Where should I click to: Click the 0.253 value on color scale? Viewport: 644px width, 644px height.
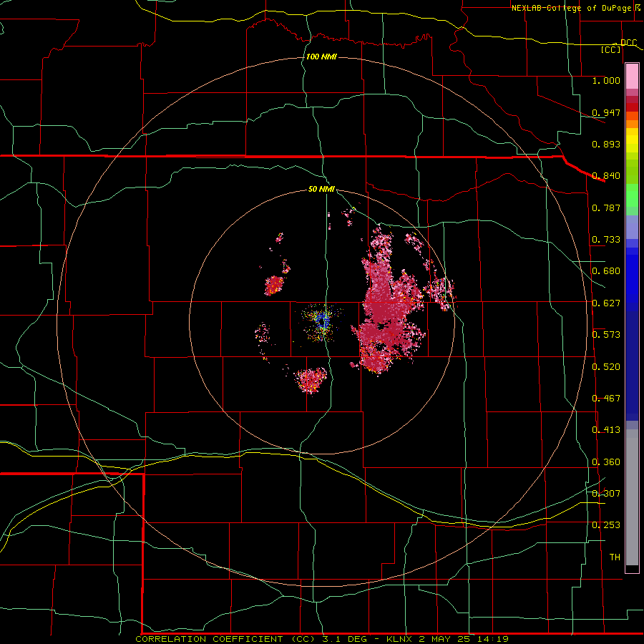tap(606, 525)
